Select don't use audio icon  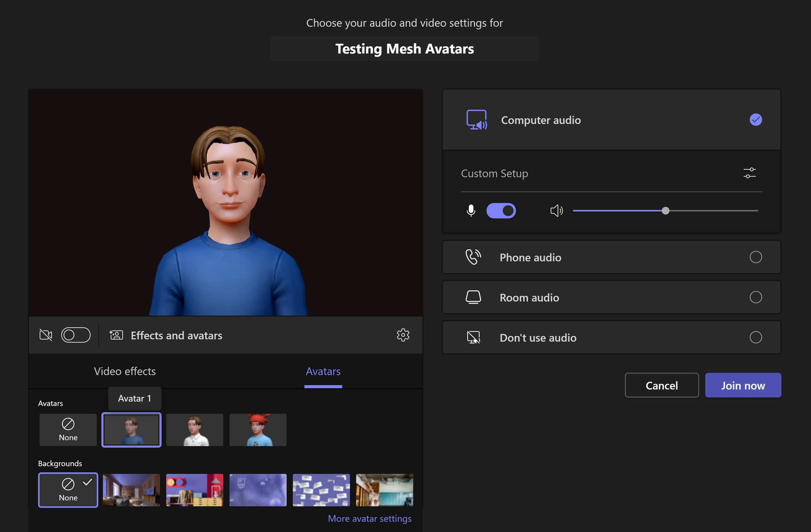pyautogui.click(x=472, y=337)
